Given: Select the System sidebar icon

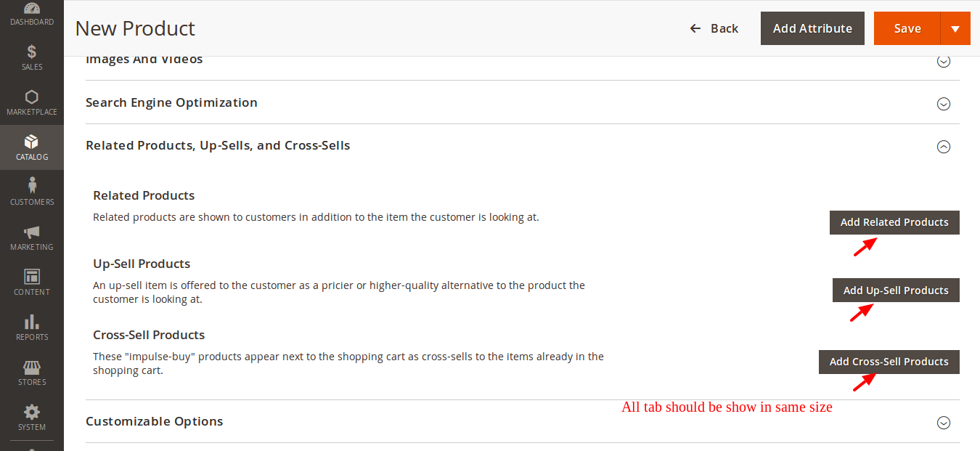Looking at the screenshot, I should pos(32,417).
